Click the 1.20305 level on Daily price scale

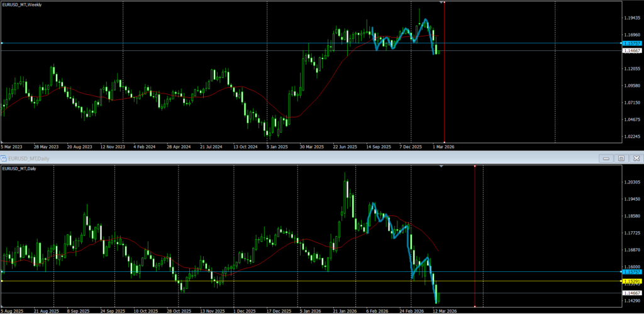pyautogui.click(x=631, y=182)
